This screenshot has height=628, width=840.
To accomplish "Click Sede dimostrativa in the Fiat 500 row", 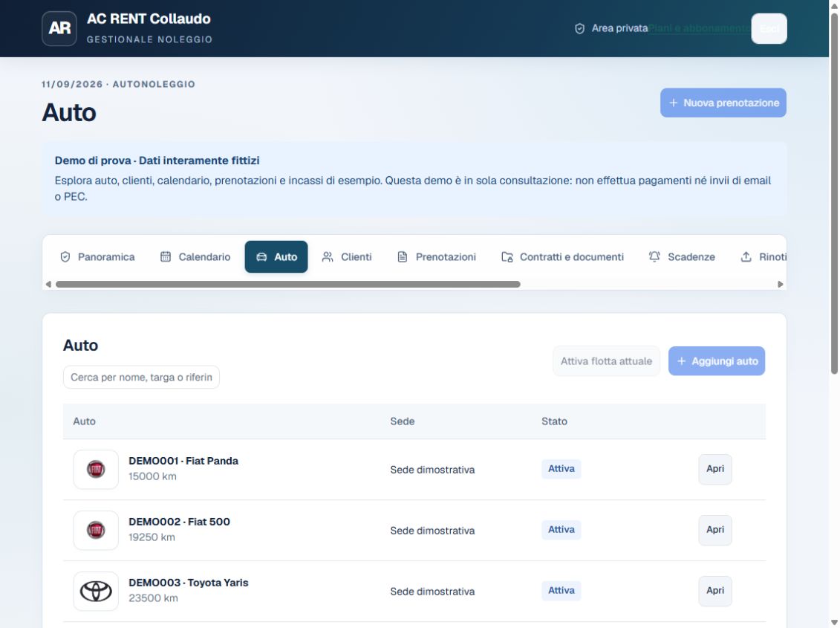I will click(x=432, y=531).
